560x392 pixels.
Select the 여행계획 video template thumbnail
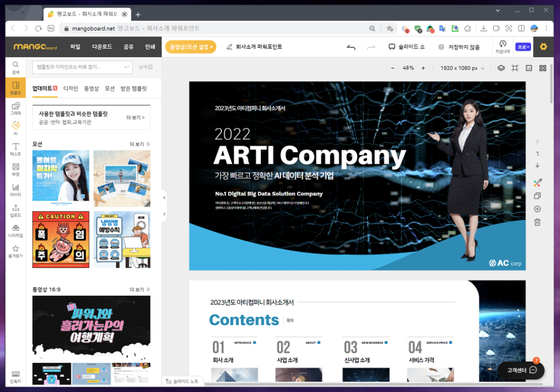(91, 329)
